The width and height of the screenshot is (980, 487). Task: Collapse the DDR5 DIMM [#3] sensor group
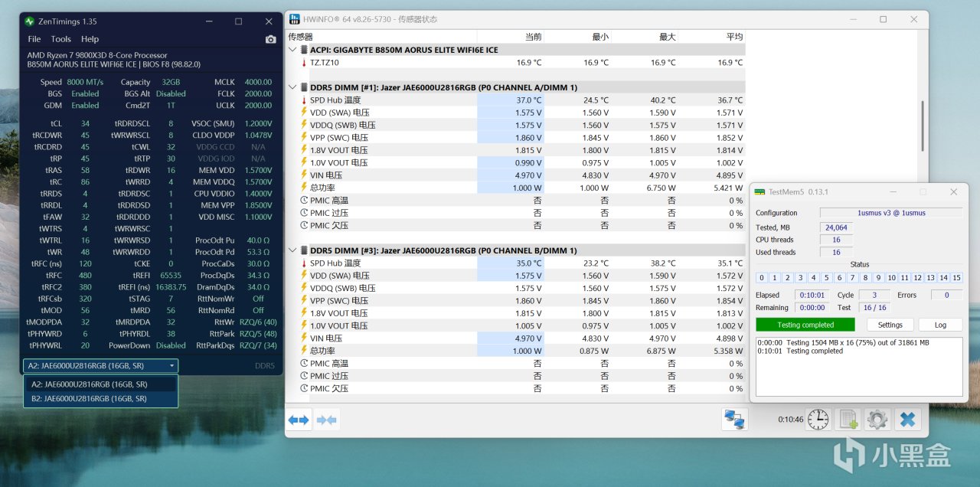292,250
